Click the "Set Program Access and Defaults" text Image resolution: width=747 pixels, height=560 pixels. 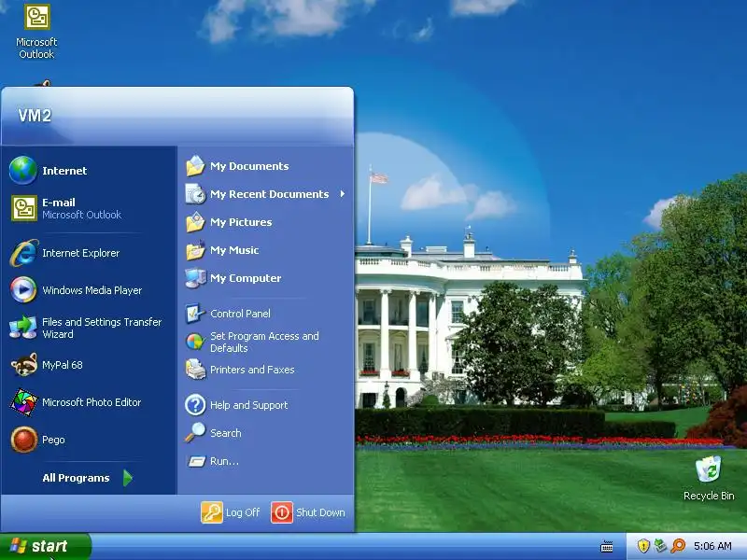(x=264, y=342)
